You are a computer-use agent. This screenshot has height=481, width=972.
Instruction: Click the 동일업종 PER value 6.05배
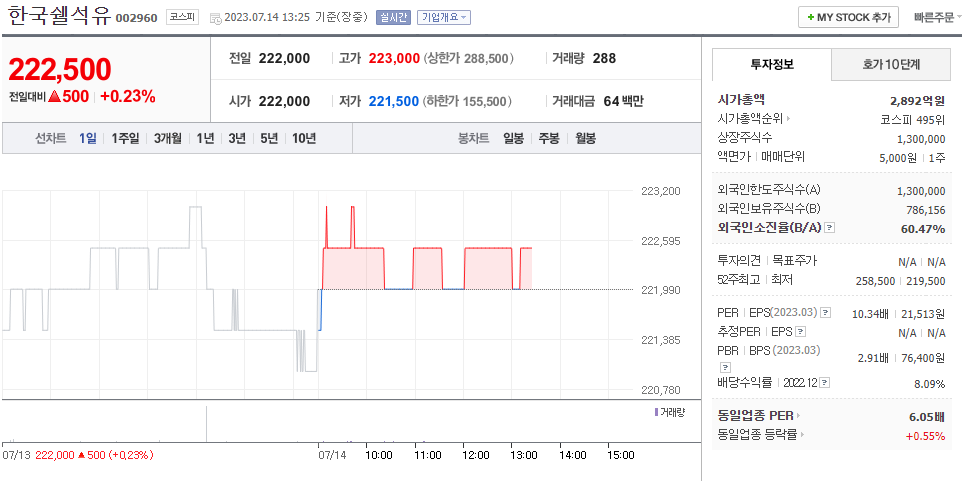coord(927,417)
